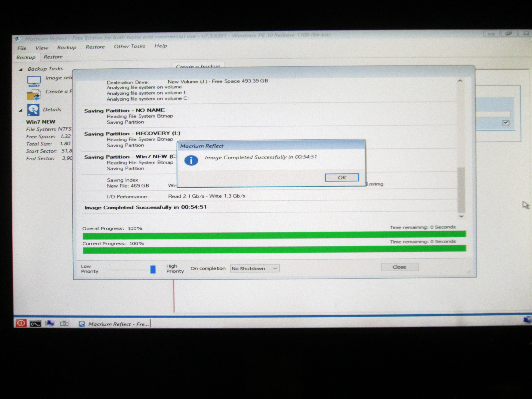Viewport: 532px width, 399px height.
Task: Open the Restore menu
Action: pyautogui.click(x=95, y=47)
